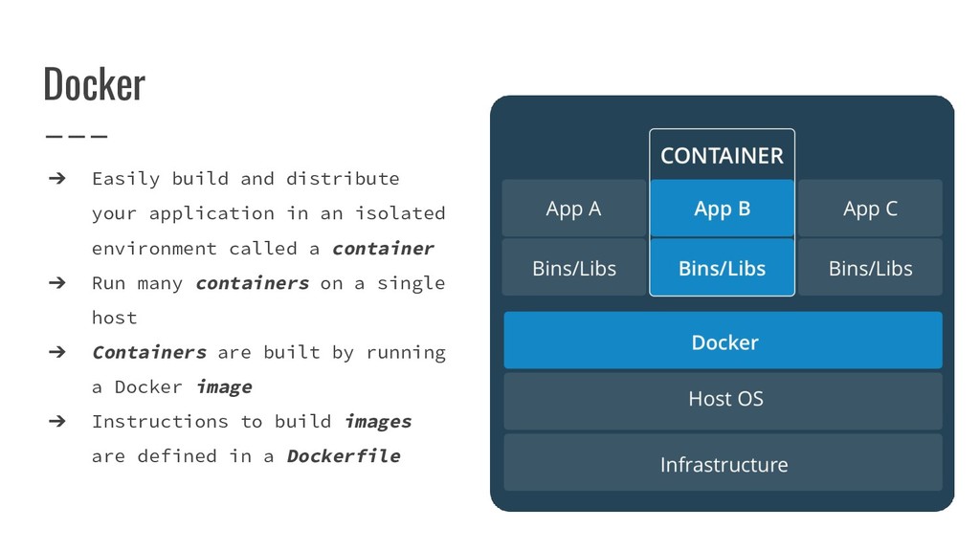
Task: Click the Host OS layer bar
Action: click(x=724, y=401)
